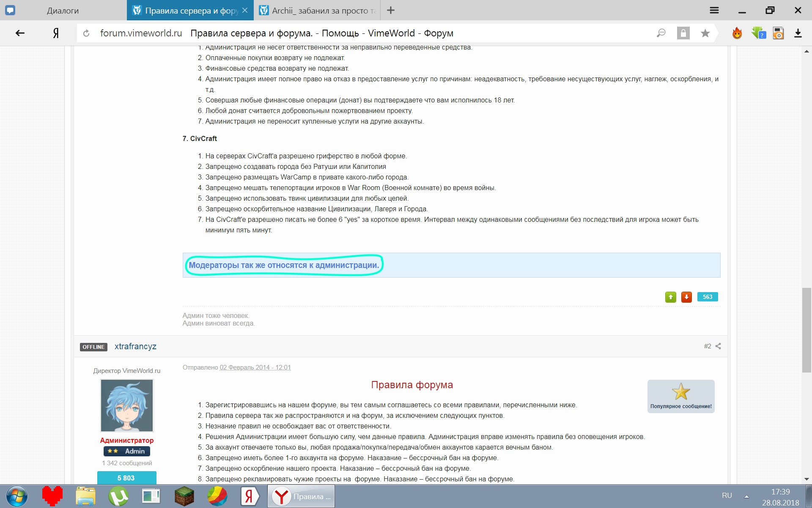Click rule 'Незнание правил не освобождает вас'
Viewport: 812px width, 508px height.
coord(298,426)
